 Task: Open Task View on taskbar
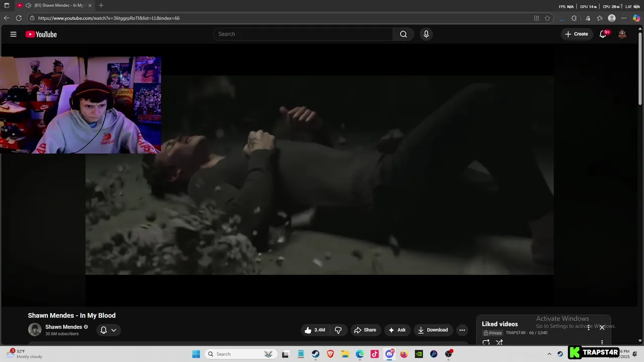[x=285, y=354]
